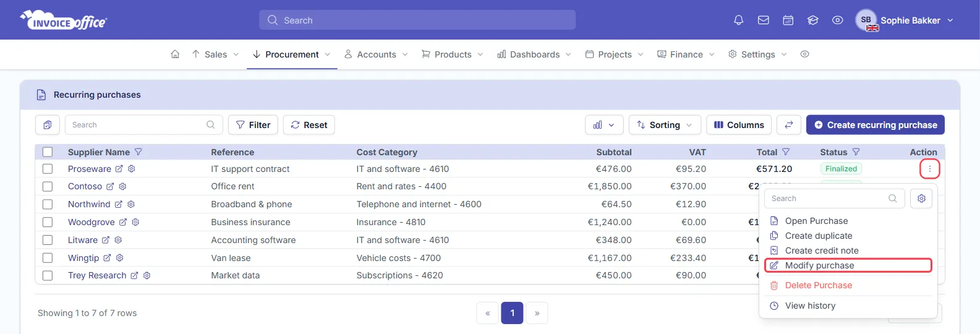Filter by Supplier Name funnel icon
Image resolution: width=980 pixels, height=334 pixels.
click(x=138, y=152)
